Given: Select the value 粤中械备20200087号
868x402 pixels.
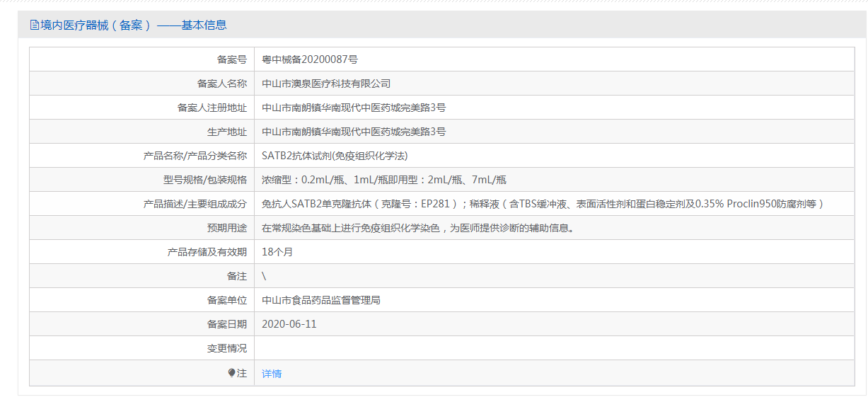Looking at the screenshot, I should pos(310,59).
